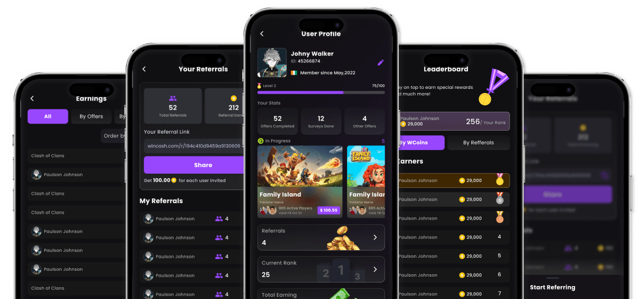
Task: Open the Order by dropdown
Action: click(x=113, y=136)
